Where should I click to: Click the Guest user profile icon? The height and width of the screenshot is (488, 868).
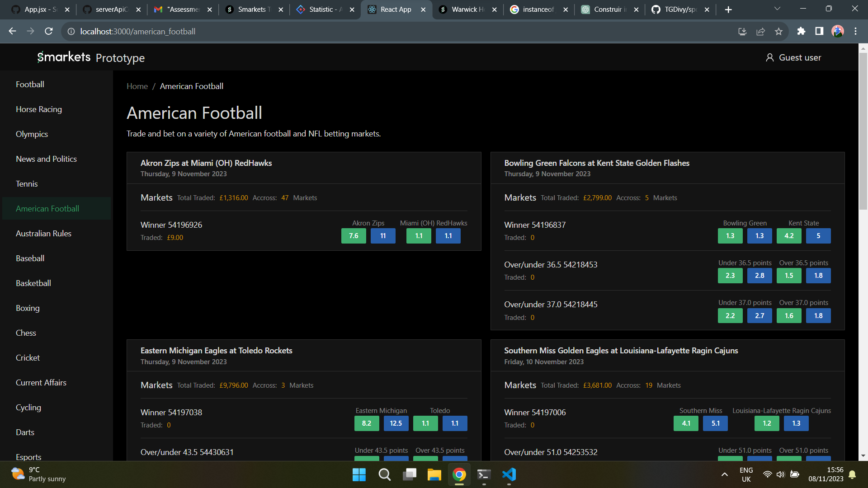click(x=769, y=57)
